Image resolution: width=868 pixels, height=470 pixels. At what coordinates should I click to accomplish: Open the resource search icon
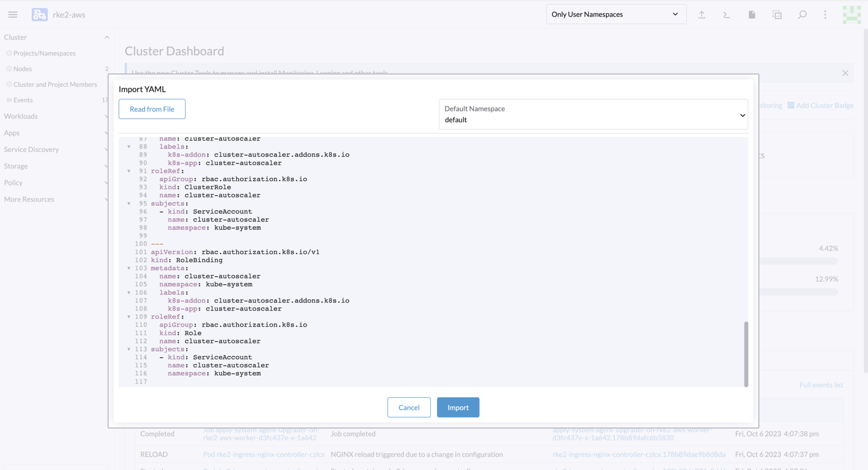pos(802,14)
